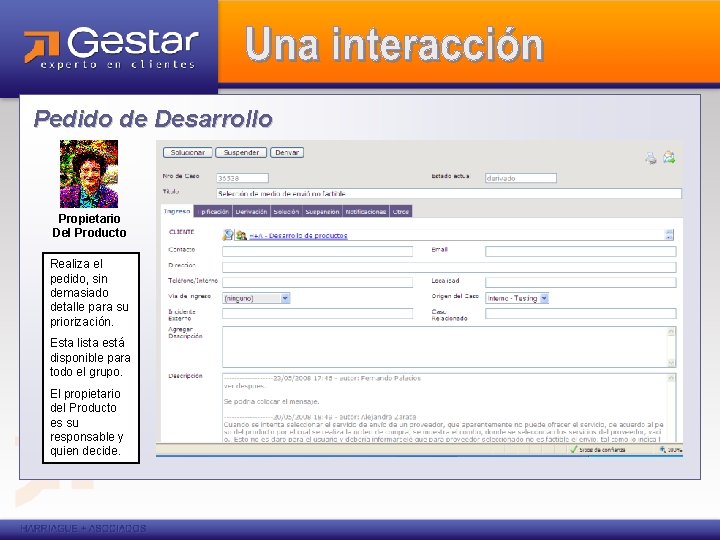
Task: Click the Derivar button
Action: click(287, 152)
